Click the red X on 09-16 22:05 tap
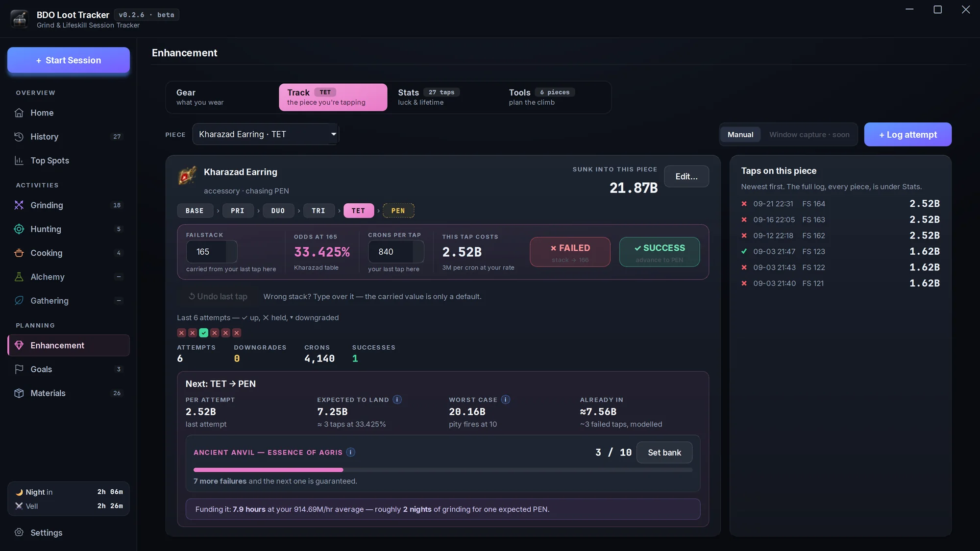Viewport: 980px width, 551px height. (x=744, y=220)
